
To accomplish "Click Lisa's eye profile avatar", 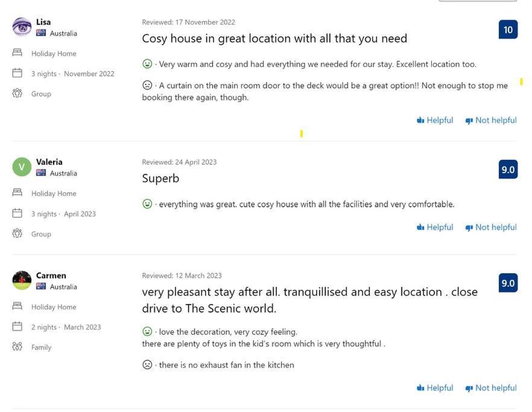I will click(x=22, y=27).
